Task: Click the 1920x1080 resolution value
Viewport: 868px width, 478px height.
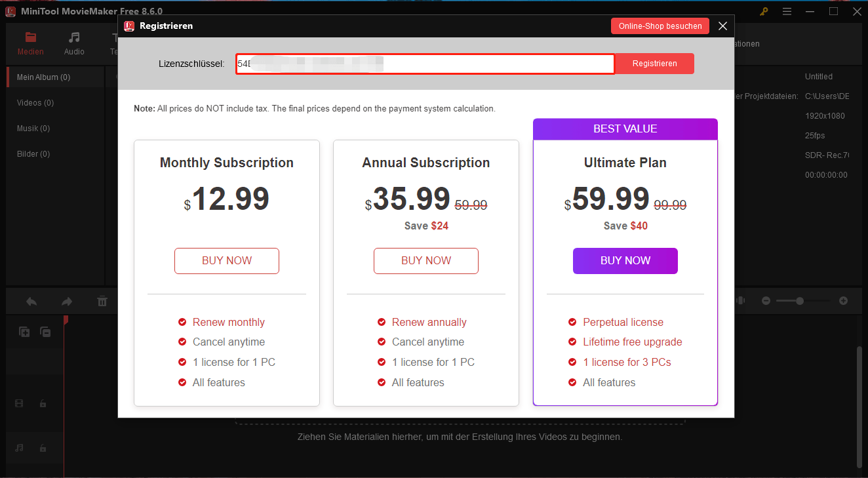Action: [x=825, y=116]
